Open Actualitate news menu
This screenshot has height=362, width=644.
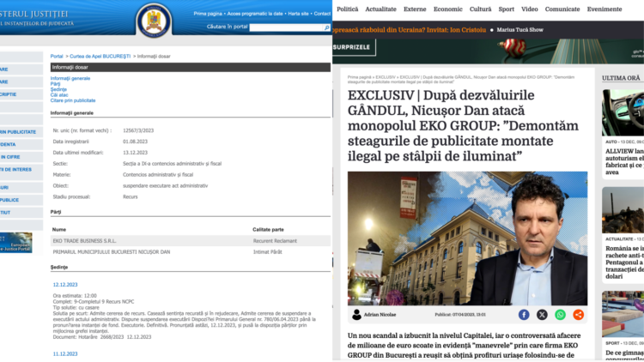click(x=380, y=9)
